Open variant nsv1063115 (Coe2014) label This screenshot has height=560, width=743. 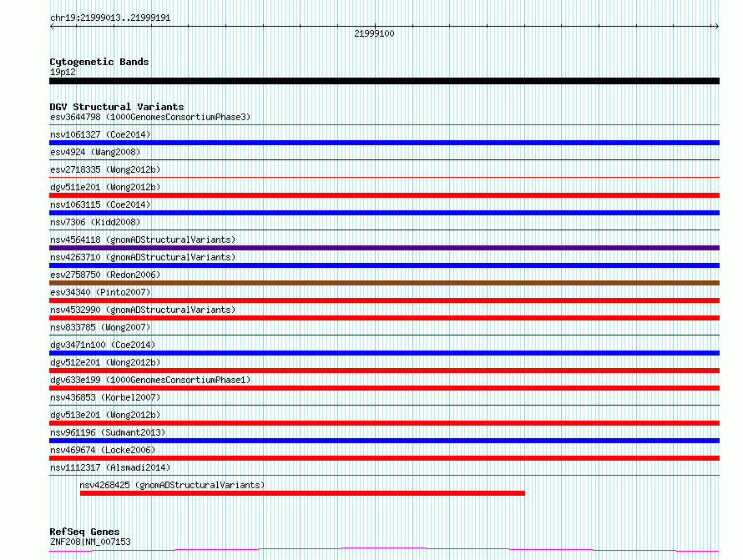100,204
